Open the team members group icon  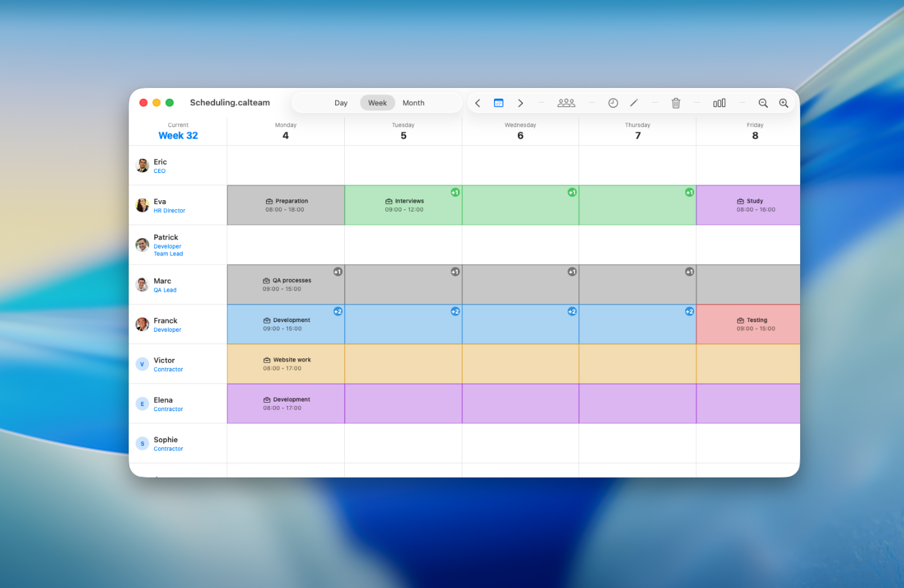(x=566, y=103)
